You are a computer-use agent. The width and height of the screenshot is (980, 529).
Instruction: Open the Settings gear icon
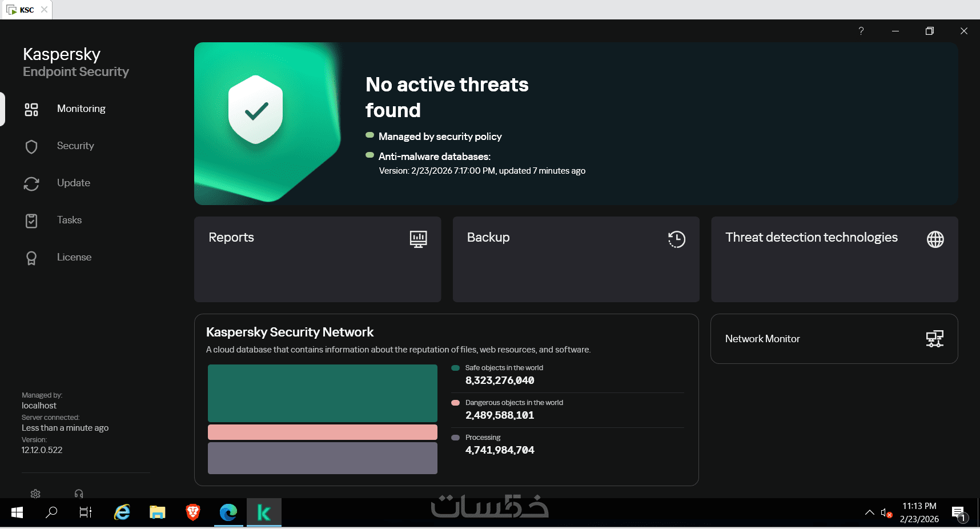click(35, 494)
